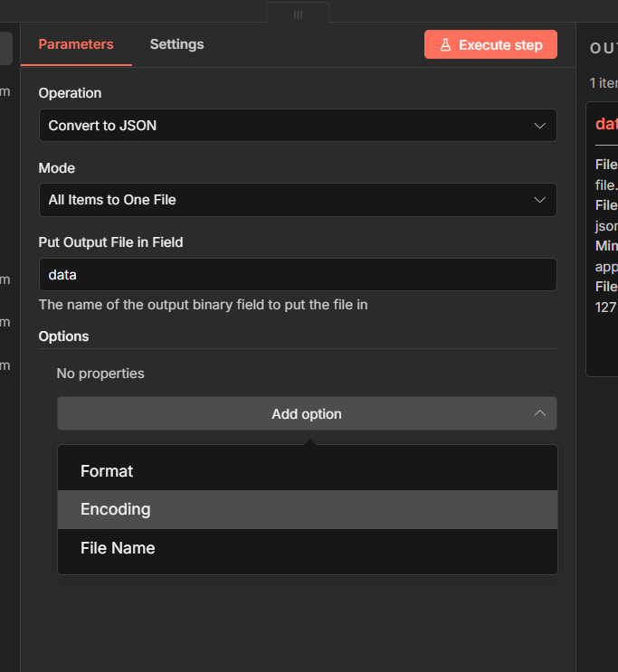Image resolution: width=618 pixels, height=672 pixels.
Task: Collapse the Add option chevron
Action: tap(539, 413)
